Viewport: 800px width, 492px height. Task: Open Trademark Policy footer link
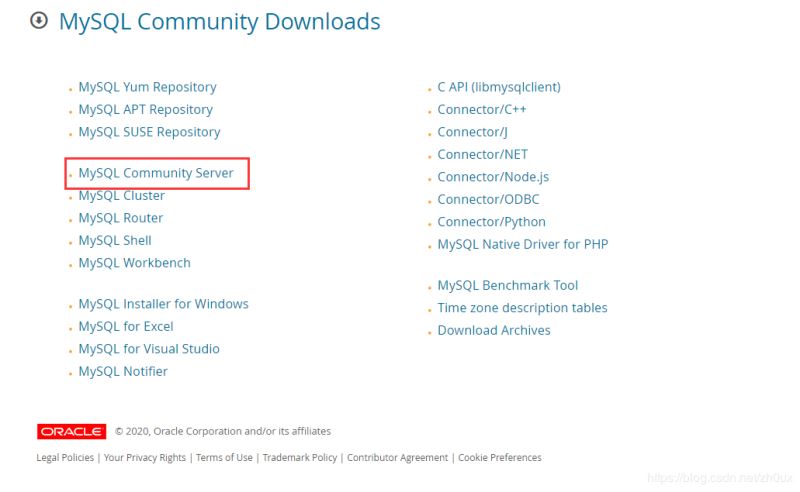pos(300,457)
